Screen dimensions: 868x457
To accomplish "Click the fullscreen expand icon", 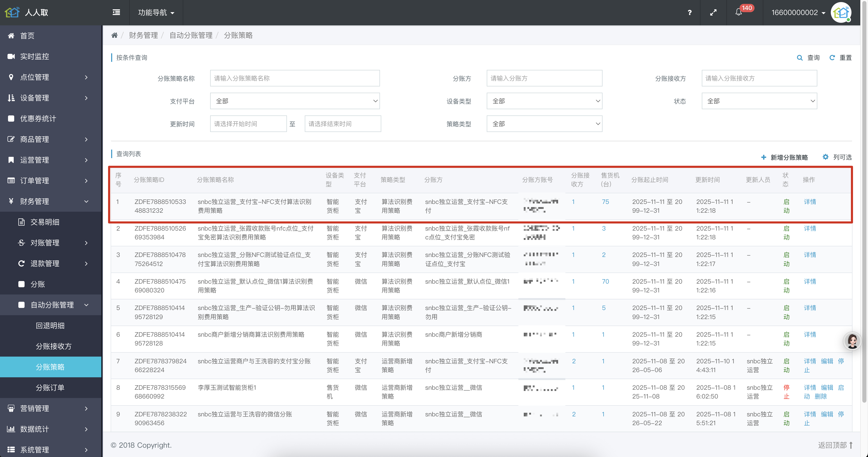I will pyautogui.click(x=713, y=12).
